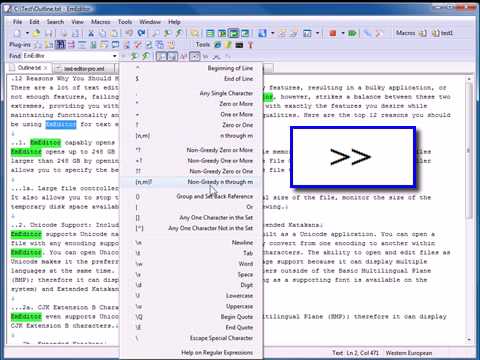The height and width of the screenshot is (360, 480).
Task: Open the configuration icon dropdown arrow
Action: point(273,33)
